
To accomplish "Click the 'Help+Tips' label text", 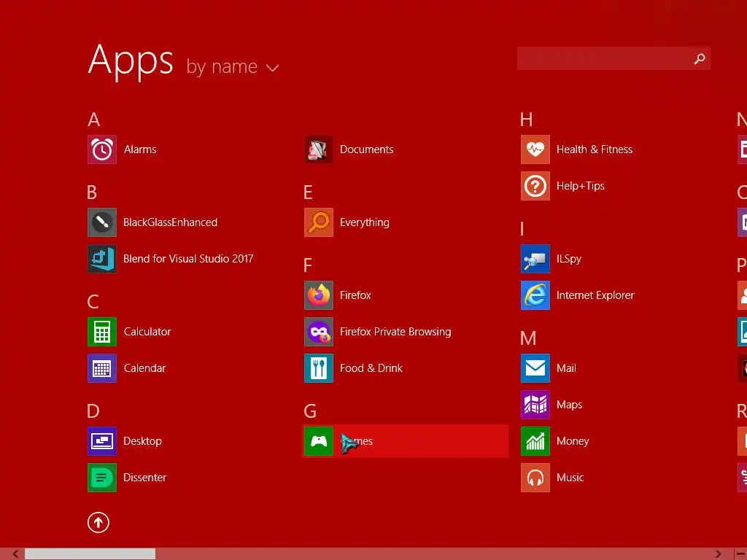I will pyautogui.click(x=580, y=186).
